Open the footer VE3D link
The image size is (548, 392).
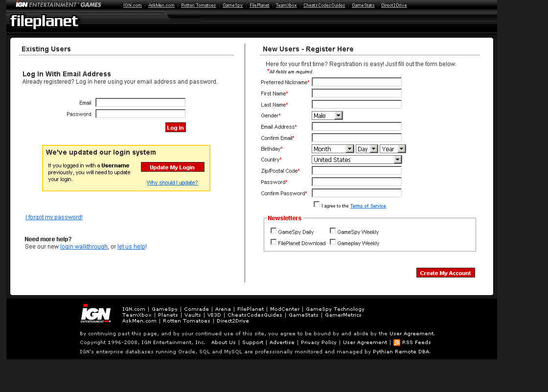[x=214, y=315]
